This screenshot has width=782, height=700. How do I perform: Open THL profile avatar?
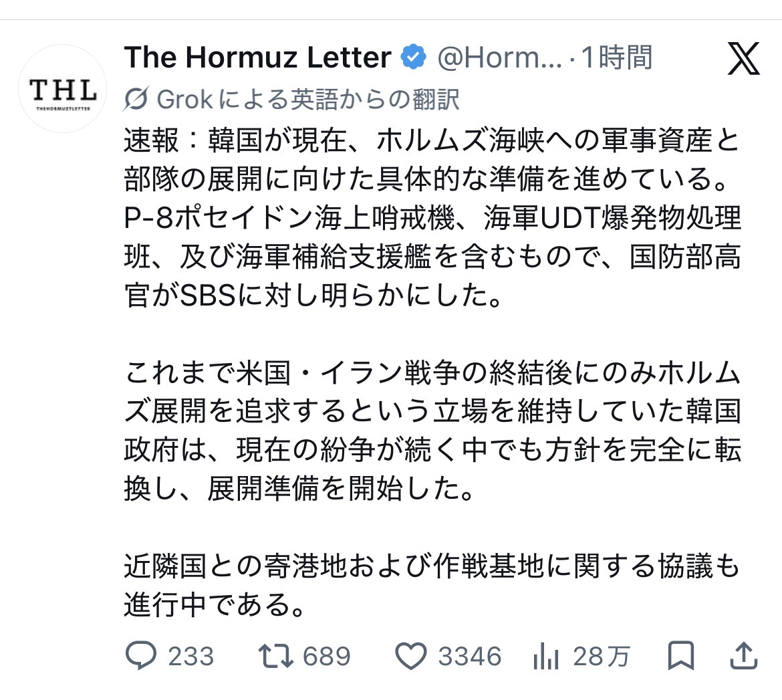62,89
